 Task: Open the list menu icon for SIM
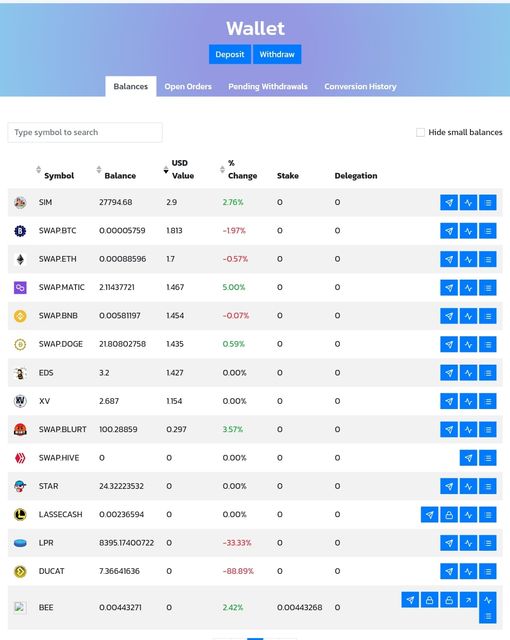[488, 202]
